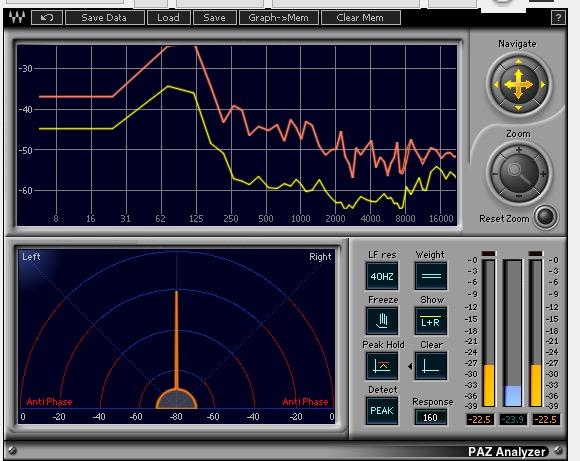Zoom out horizontally with left minus
580x461 pixels.
click(x=495, y=174)
